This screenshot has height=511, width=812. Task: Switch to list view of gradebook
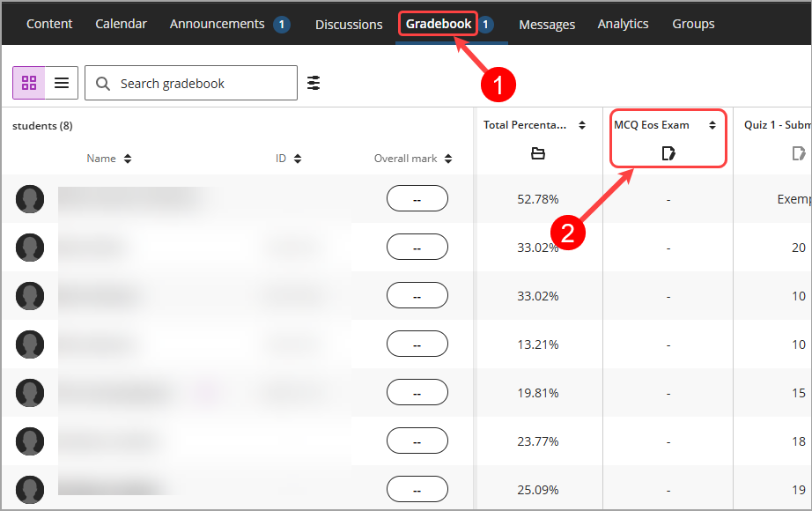click(62, 83)
